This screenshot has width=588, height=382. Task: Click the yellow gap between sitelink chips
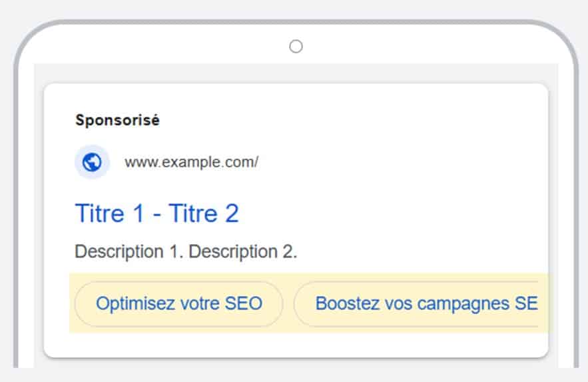pyautogui.click(x=288, y=303)
